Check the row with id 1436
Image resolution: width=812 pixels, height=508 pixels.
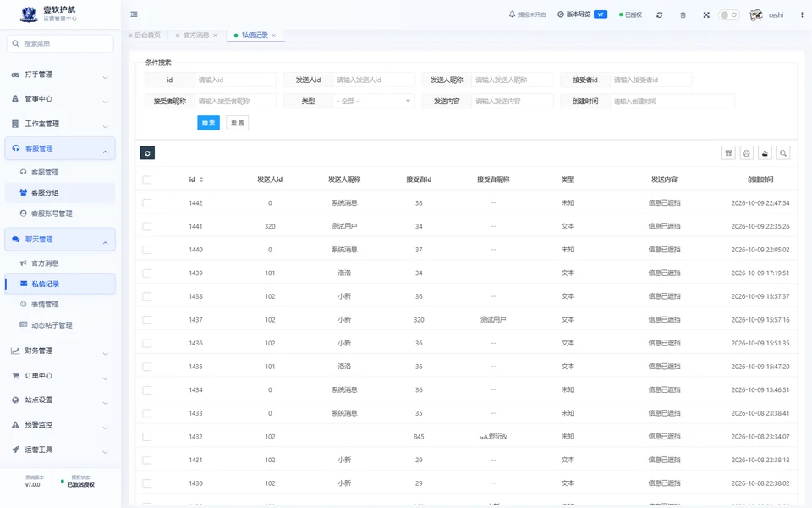[147, 343]
